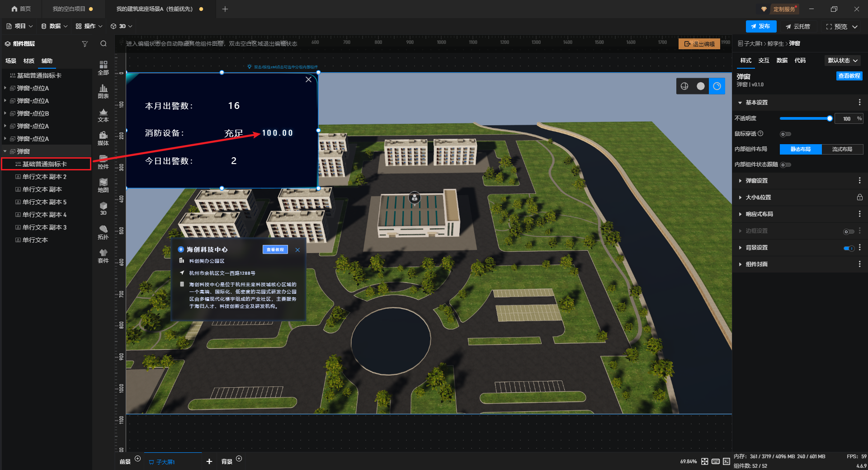
Task: Expand the 弹窗-点位B tree item
Action: coord(5,113)
